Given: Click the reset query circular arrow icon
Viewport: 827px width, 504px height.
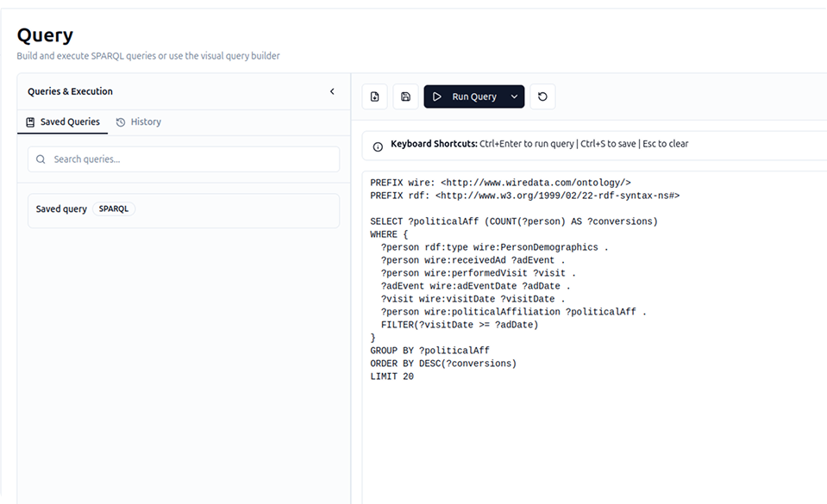Looking at the screenshot, I should tap(542, 96).
